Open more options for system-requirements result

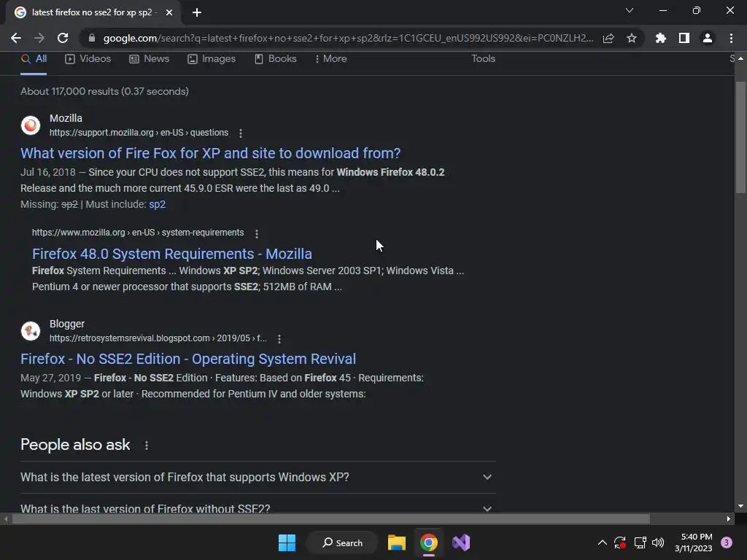coord(257,234)
